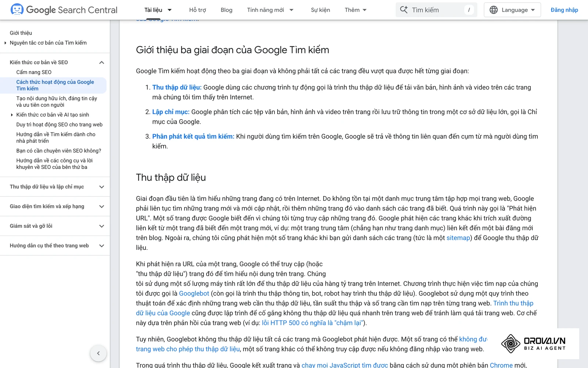This screenshot has width=588, height=368.
Task: Open the Hỗ trợ tab
Action: tap(197, 10)
